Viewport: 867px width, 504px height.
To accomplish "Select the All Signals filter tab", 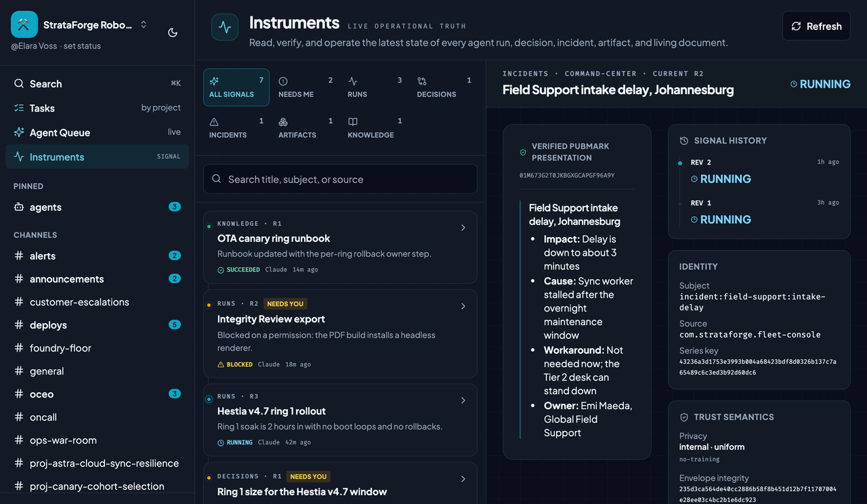I will [236, 87].
